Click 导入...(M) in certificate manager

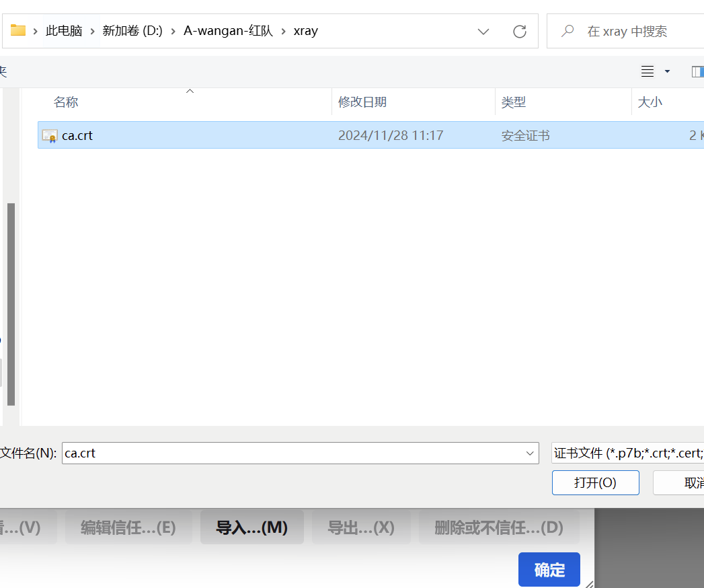pyautogui.click(x=252, y=527)
